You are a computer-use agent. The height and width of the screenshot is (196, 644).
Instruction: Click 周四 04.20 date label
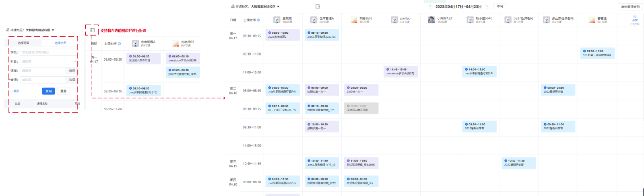[233, 182]
